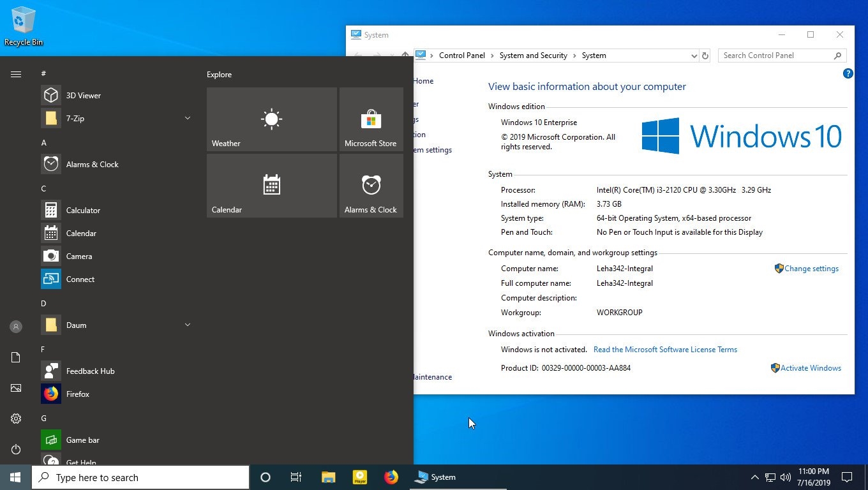The height and width of the screenshot is (490, 868).
Task: Click the processor Intel Core i3-2120 value
Action: 684,190
